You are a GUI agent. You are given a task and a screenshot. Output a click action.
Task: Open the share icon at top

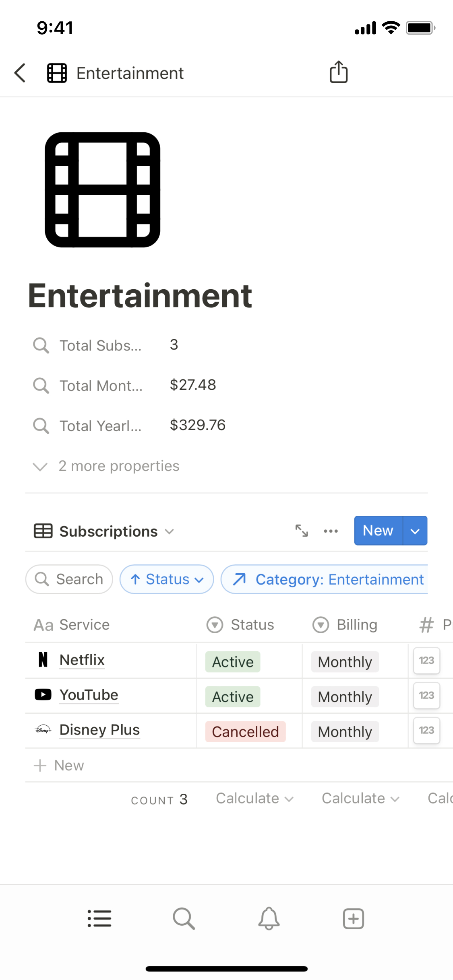point(338,72)
